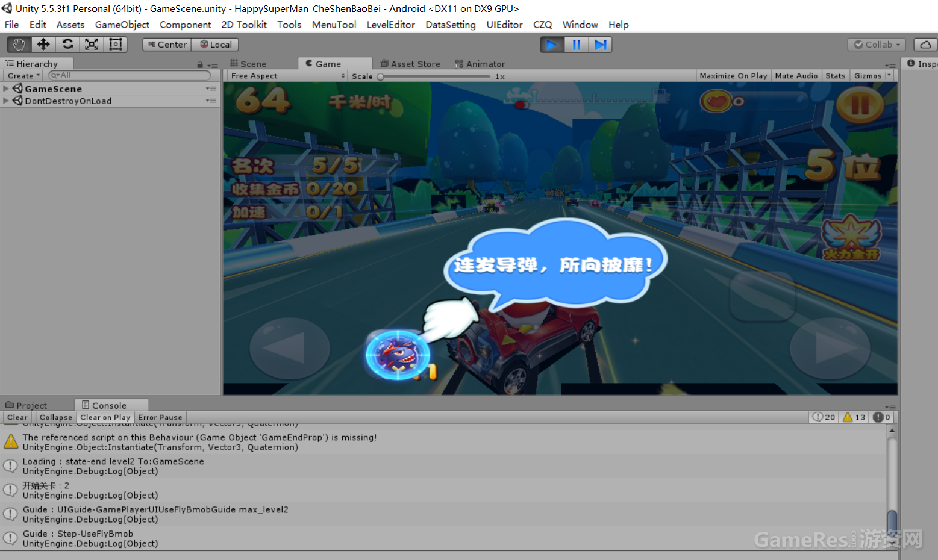Switch to the Project tab
Screen dimensions: 938x560
click(x=26, y=405)
